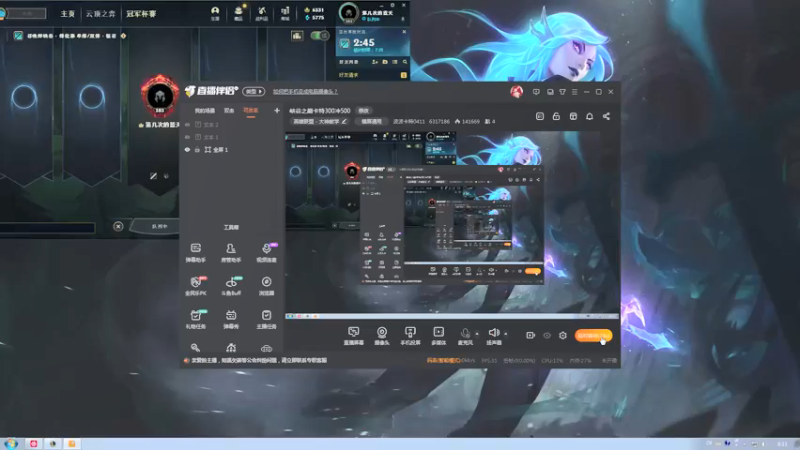
Task: Click the streamer avatar in title bar
Action: click(516, 92)
